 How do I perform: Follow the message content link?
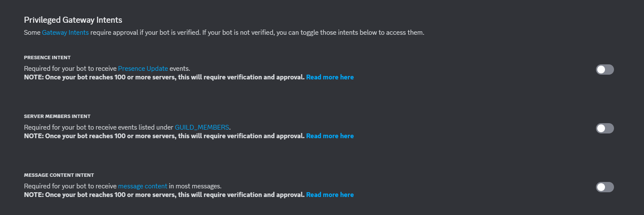(x=142, y=186)
